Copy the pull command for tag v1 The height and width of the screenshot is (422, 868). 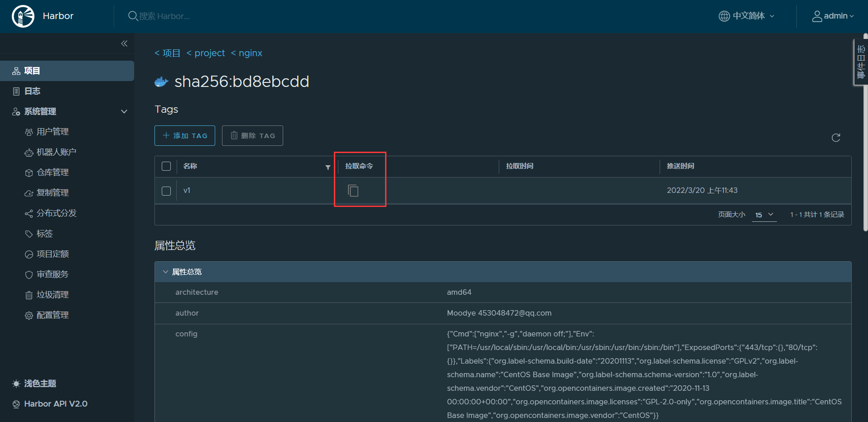353,191
